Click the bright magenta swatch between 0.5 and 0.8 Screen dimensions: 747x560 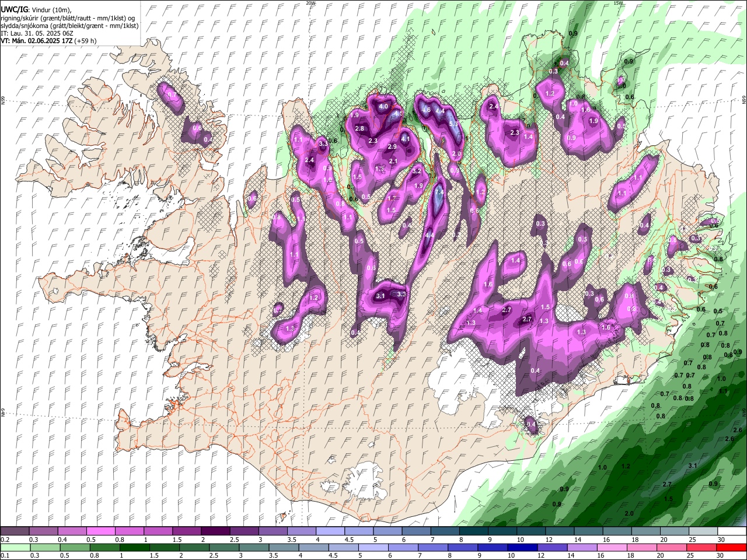(102, 531)
